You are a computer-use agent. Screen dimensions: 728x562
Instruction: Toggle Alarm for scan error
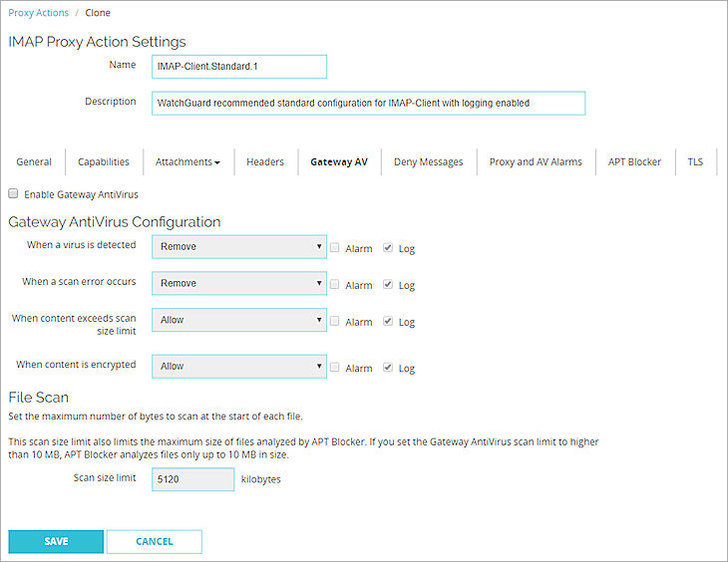(x=335, y=284)
